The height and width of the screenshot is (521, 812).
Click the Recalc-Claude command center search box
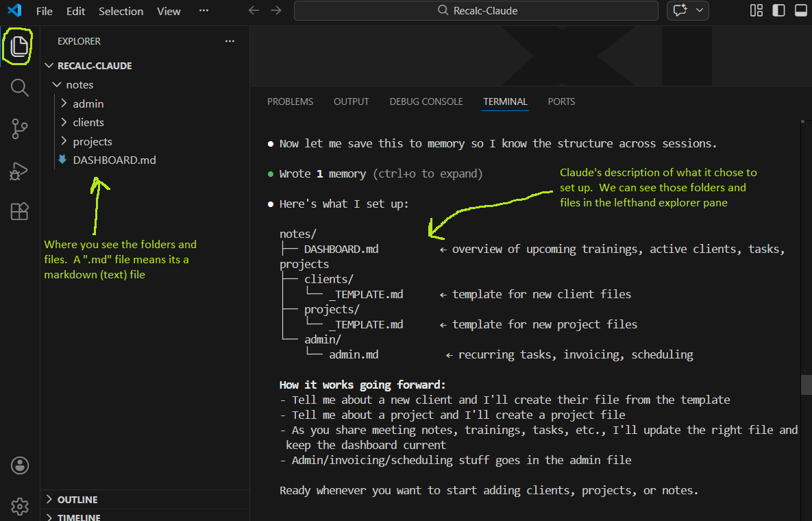pyautogui.click(x=476, y=10)
